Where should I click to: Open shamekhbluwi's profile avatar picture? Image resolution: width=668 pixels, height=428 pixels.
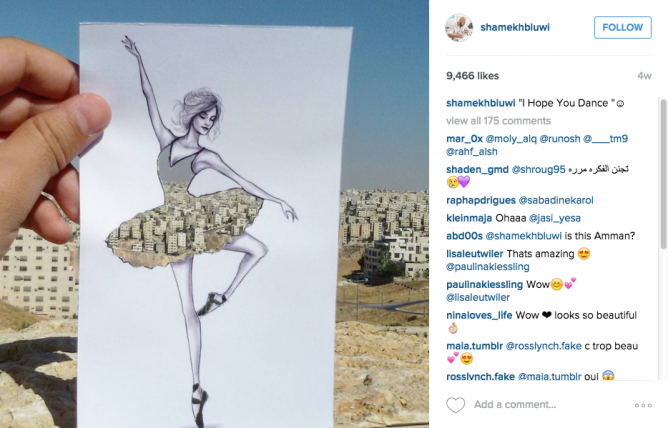coord(459,28)
